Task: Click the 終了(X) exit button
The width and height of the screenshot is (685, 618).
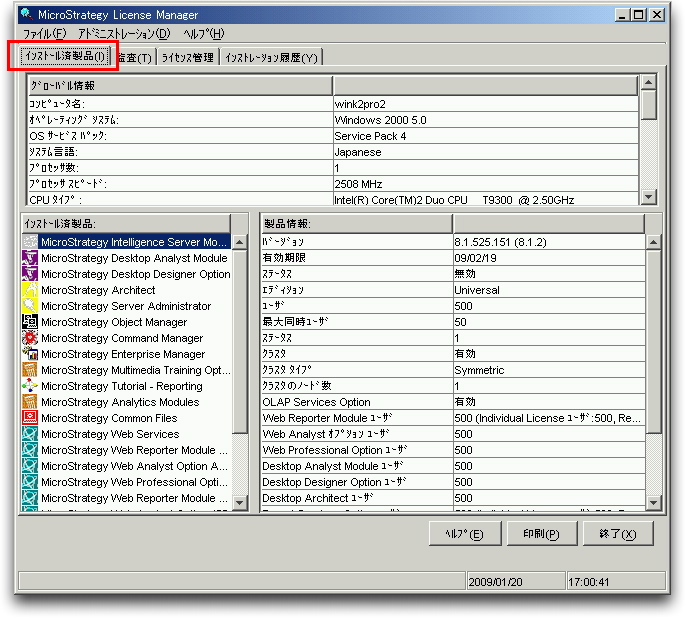Action: [x=618, y=534]
